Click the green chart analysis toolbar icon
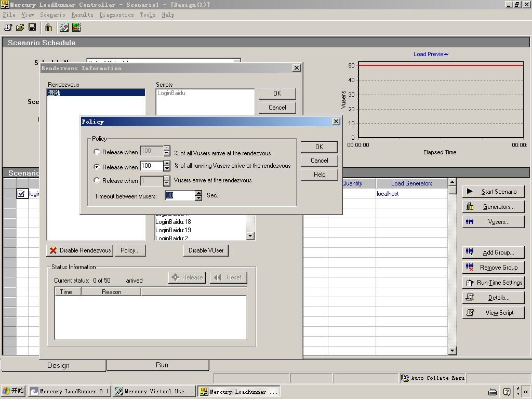 click(x=76, y=28)
